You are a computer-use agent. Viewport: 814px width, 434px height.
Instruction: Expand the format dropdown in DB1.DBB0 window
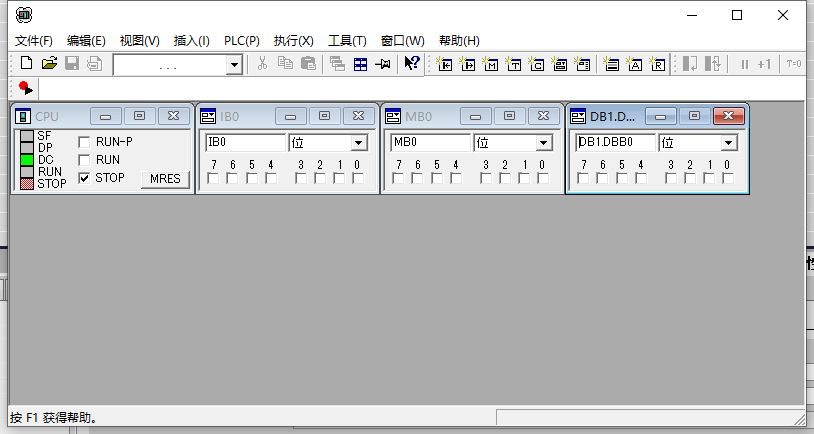[x=728, y=143]
